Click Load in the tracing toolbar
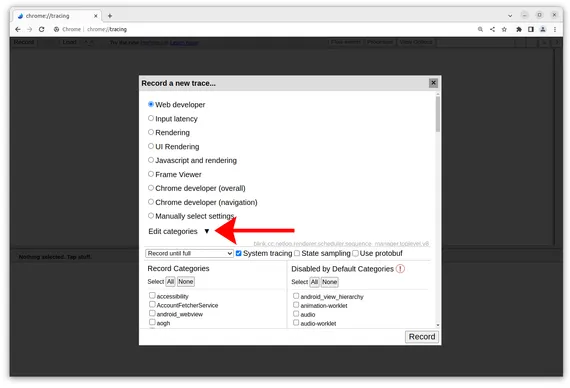 pos(69,42)
